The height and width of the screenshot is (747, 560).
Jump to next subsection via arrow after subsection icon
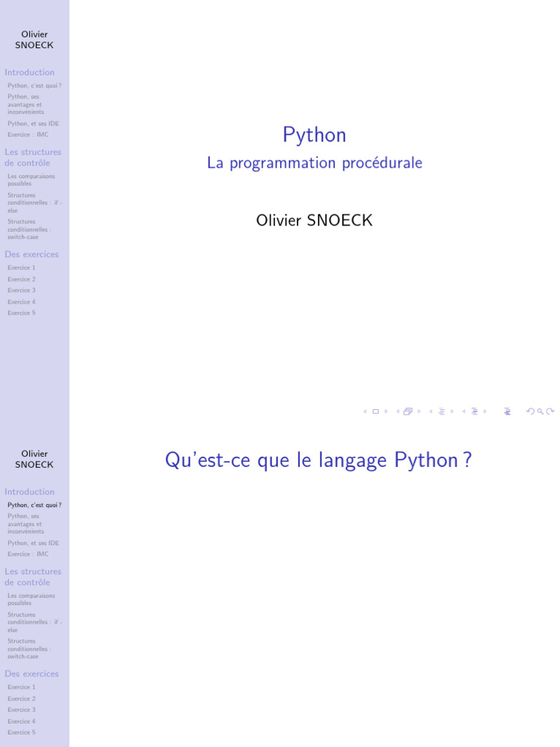coord(452,411)
